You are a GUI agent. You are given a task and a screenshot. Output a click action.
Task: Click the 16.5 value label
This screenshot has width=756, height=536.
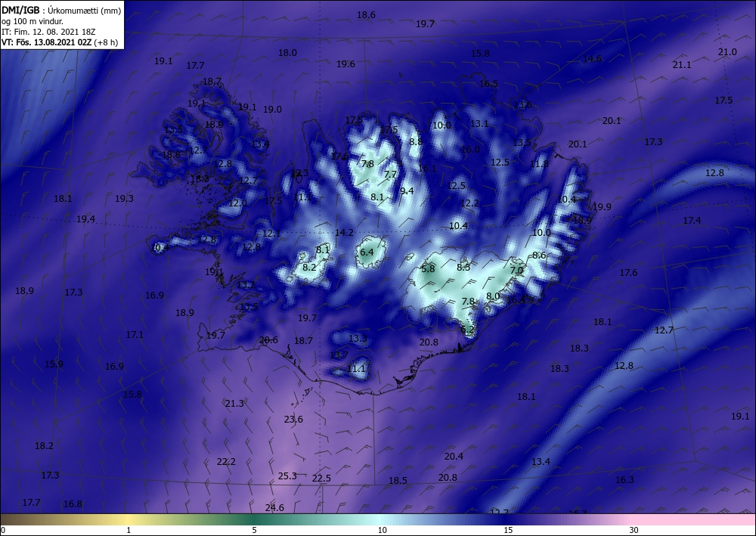488,83
